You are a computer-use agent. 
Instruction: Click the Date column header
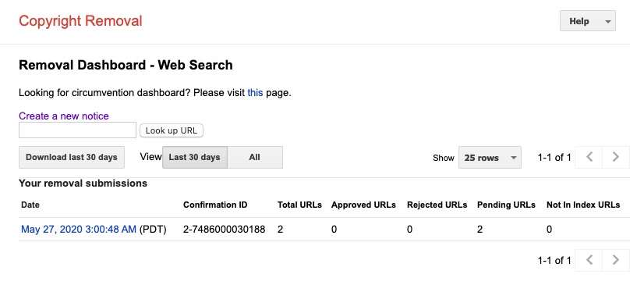(30, 205)
